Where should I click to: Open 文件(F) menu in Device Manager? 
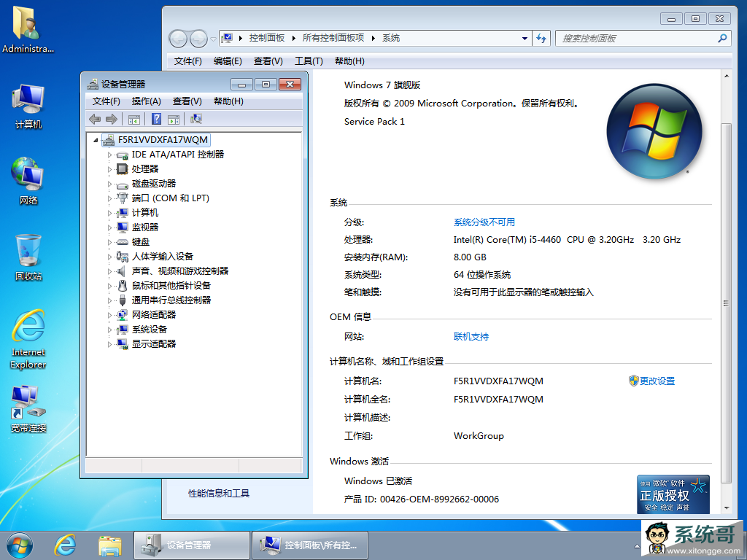pos(107,101)
